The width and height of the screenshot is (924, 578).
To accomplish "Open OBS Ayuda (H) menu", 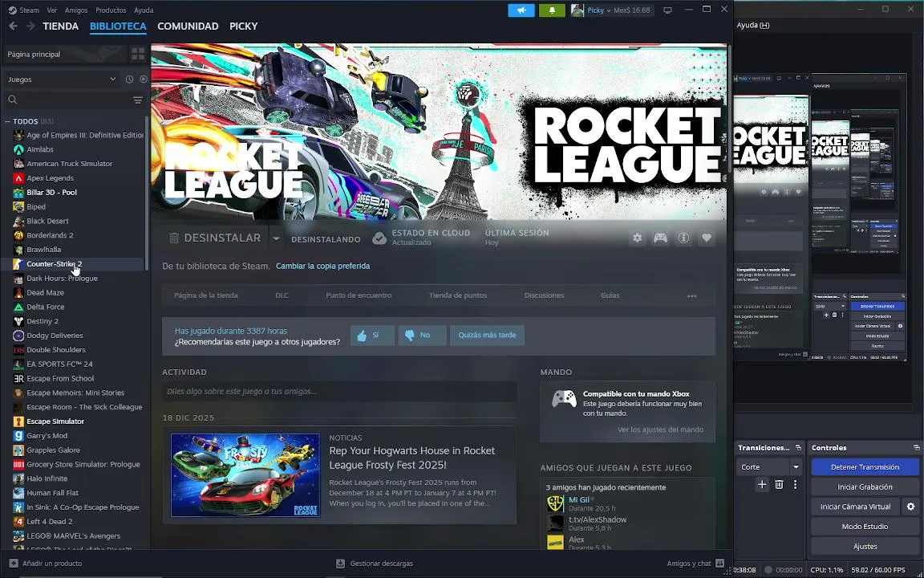I will (x=753, y=25).
